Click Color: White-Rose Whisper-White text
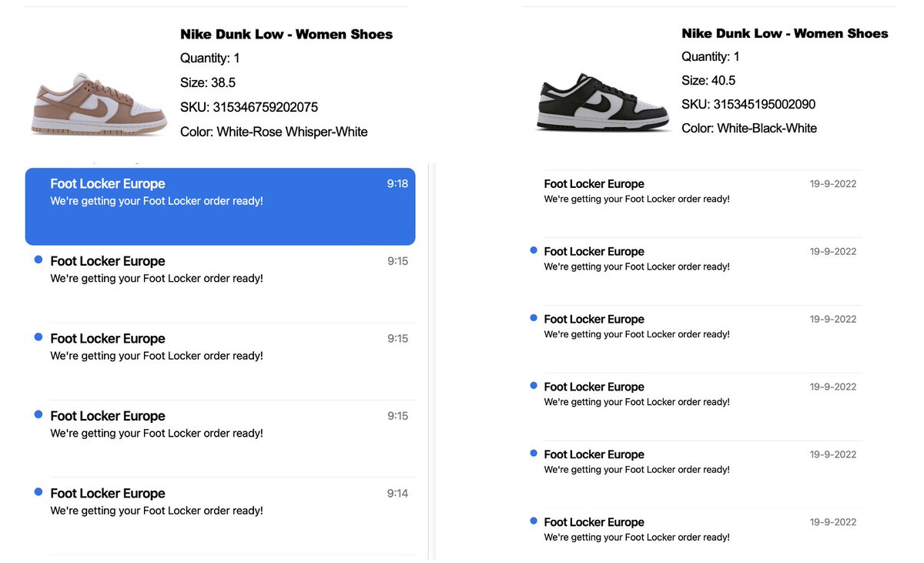 274,132
